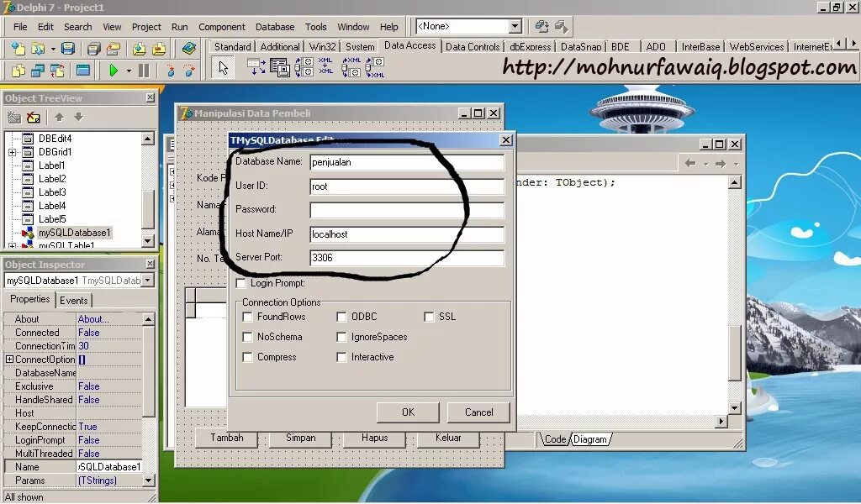Screen dimensions: 861x504
Task: Click Object TreeView vertical scrollbar thumb
Action: tap(148, 209)
